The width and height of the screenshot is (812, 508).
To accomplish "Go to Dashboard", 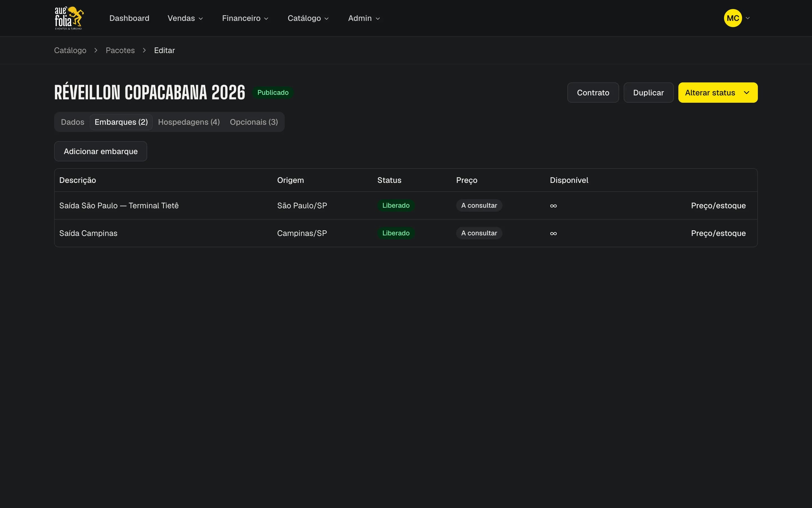I will click(129, 18).
